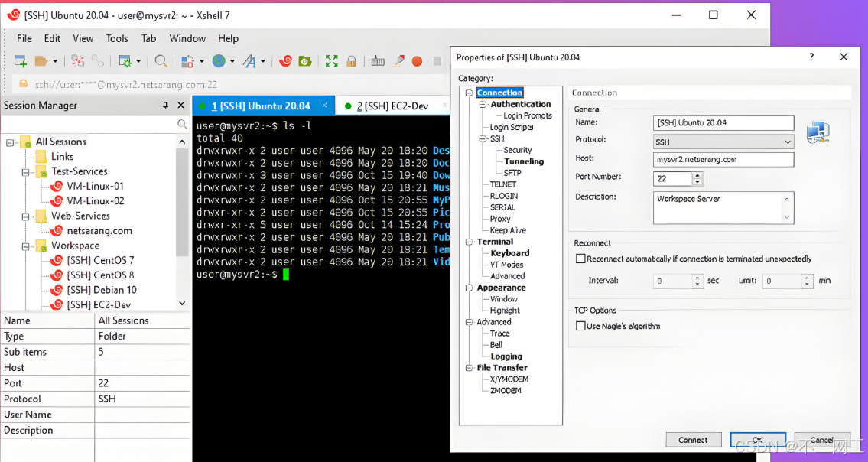Open the Edit menu

pyautogui.click(x=52, y=38)
